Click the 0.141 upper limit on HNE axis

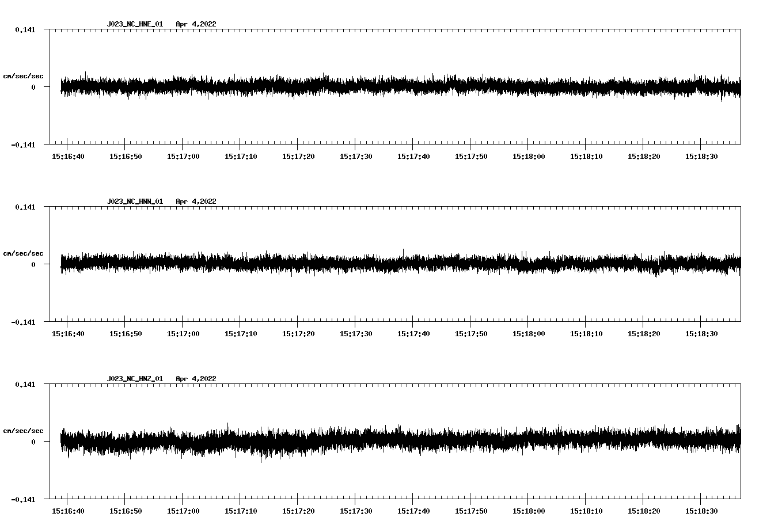click(x=25, y=29)
